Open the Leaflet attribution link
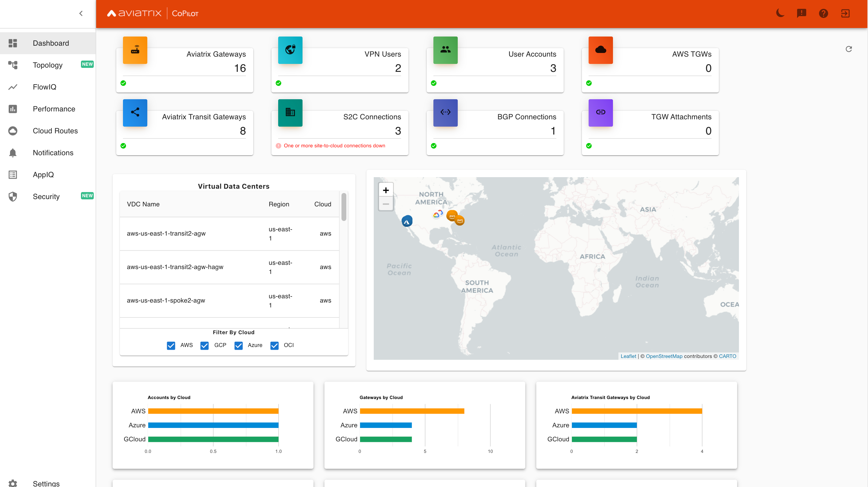868x487 pixels. click(x=628, y=356)
